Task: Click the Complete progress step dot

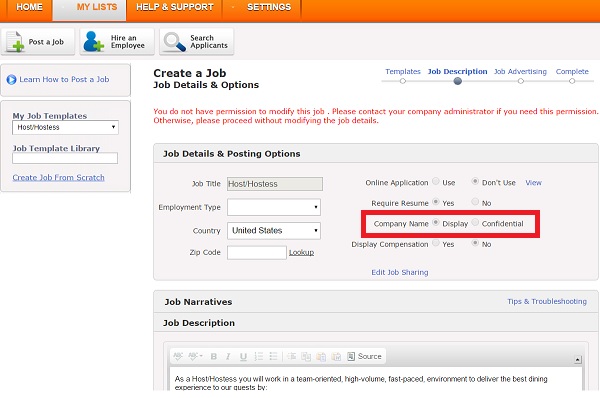Action: [572, 81]
